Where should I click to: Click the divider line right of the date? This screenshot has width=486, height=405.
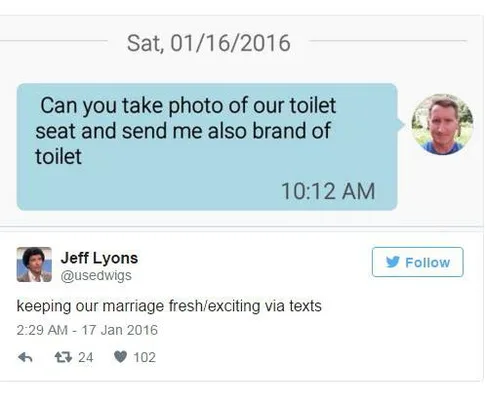coord(388,41)
